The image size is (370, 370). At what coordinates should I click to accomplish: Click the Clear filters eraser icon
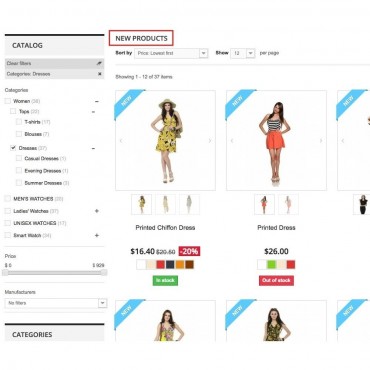coord(99,63)
